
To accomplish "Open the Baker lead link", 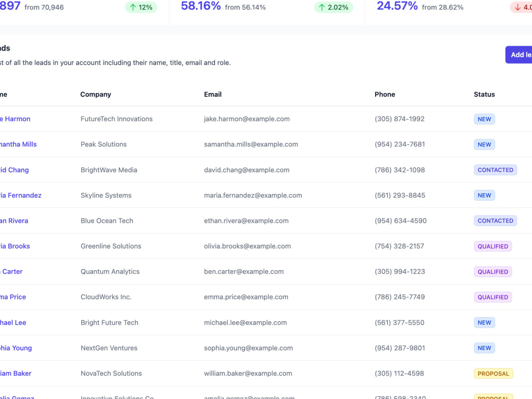I will point(15,373).
